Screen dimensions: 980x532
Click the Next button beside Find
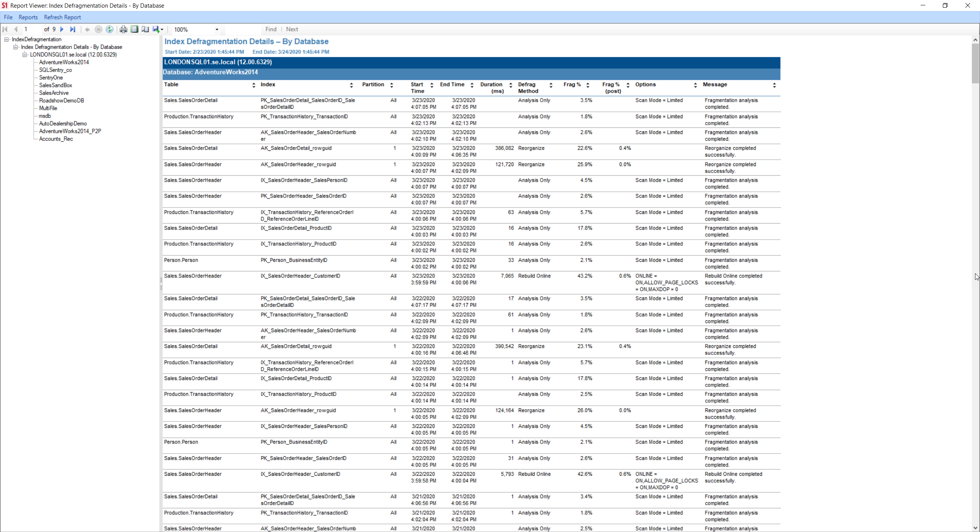point(292,29)
